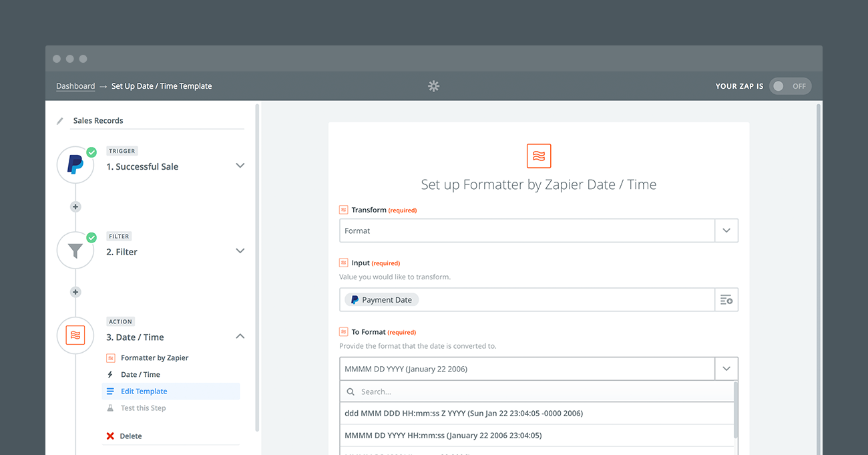
Task: Add a step below the Filter step
Action: (75, 292)
